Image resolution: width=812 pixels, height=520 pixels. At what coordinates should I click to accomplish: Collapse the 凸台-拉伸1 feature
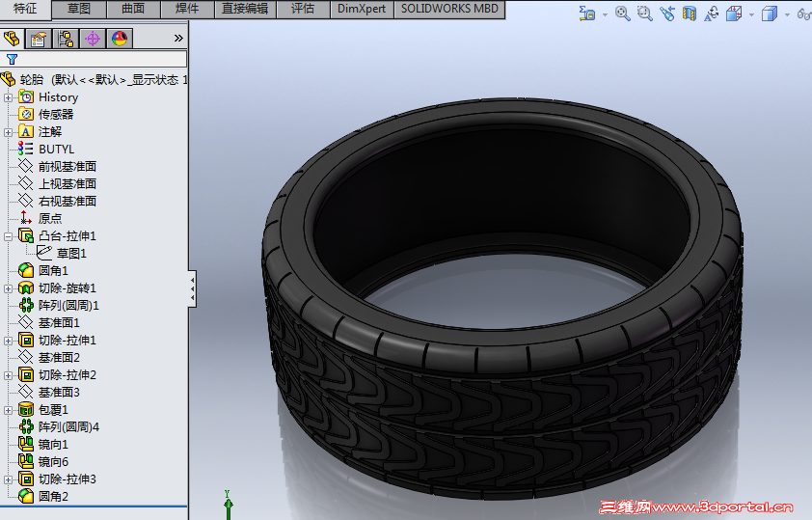point(8,236)
